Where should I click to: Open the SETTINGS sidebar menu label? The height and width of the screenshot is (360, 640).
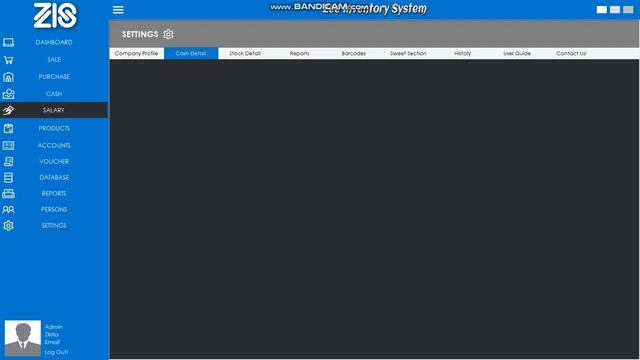point(54,225)
